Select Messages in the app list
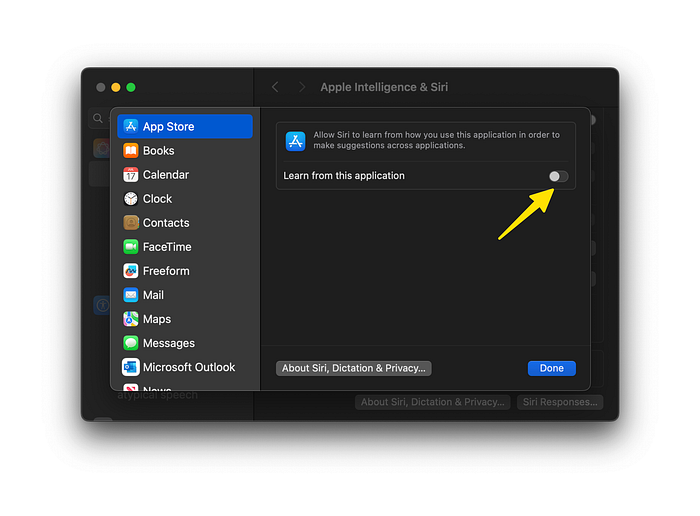Viewport: 700px width, 516px height. point(185,343)
